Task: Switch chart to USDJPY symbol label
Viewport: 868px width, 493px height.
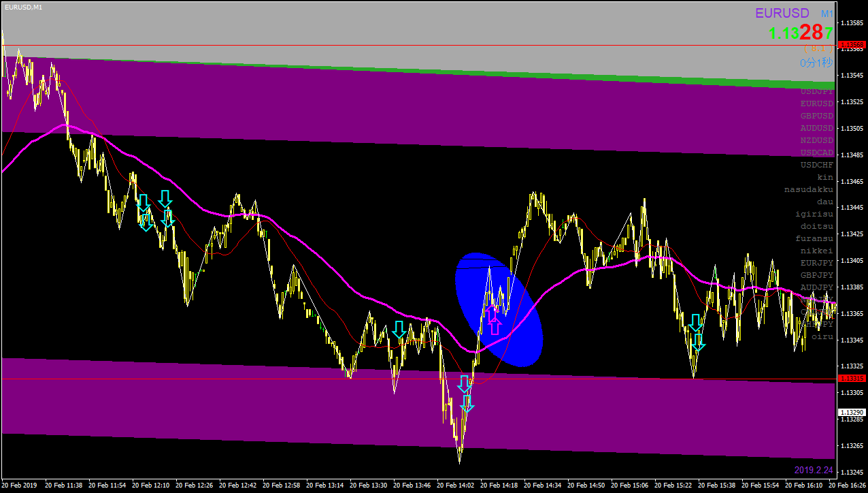Action: pyautogui.click(x=816, y=91)
